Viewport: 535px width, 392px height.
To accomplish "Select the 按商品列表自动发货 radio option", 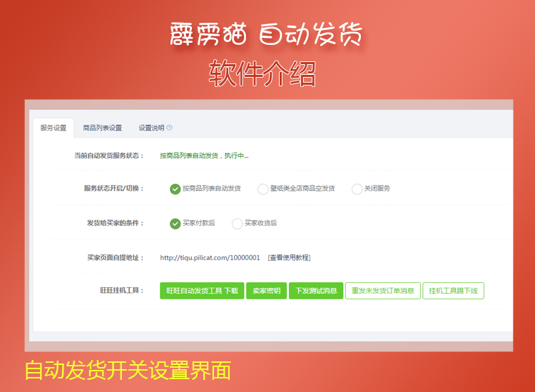I will (175, 189).
